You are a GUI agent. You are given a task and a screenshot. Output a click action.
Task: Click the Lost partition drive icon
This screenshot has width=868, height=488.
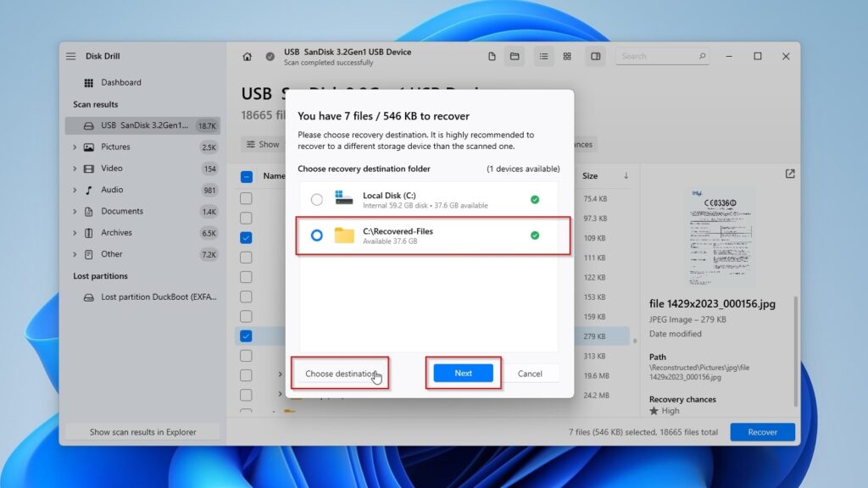click(88, 297)
